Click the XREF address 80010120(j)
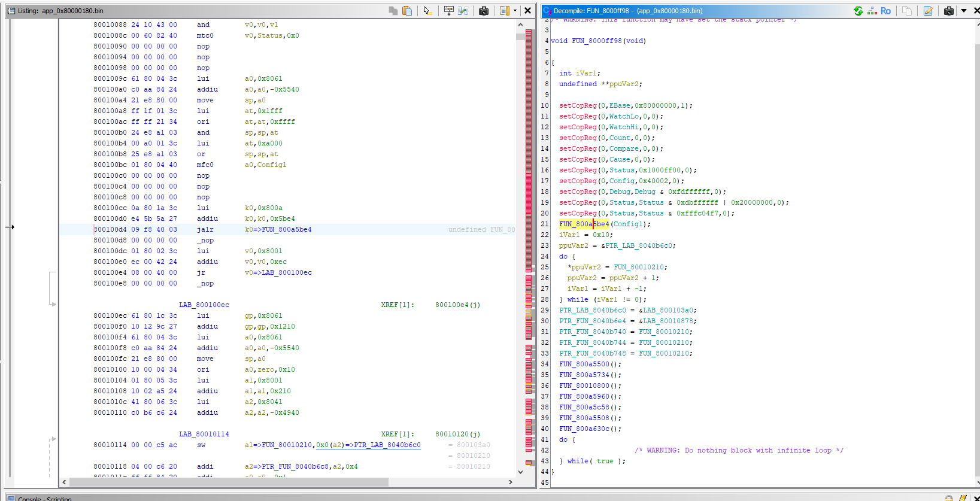Viewport: 980px width, 501px height. (x=457, y=434)
